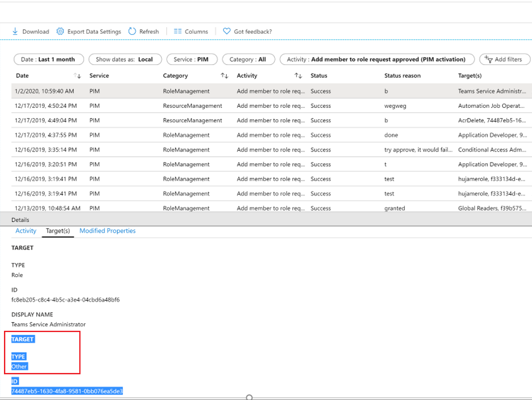Switch to the Activity details tab
The width and height of the screenshot is (532, 400).
pyautogui.click(x=26, y=231)
